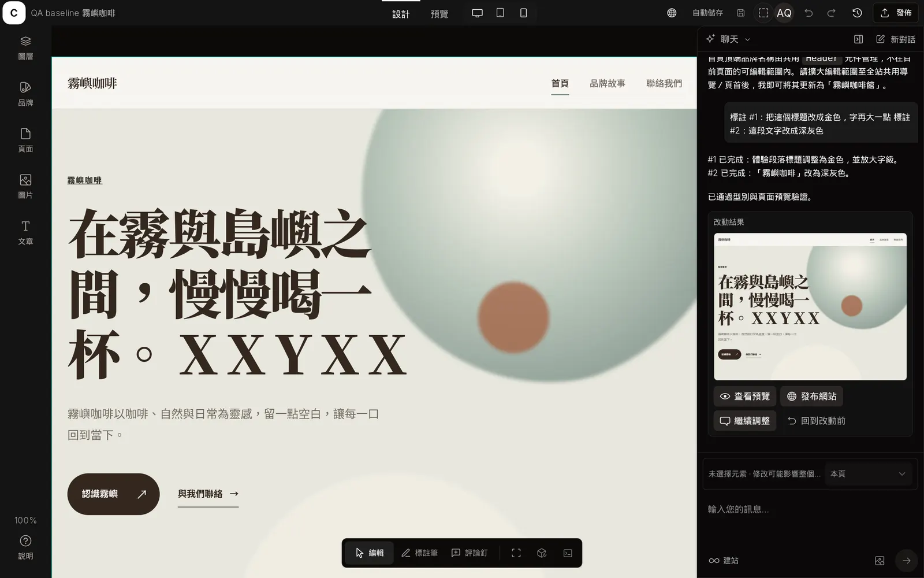
Task: Click the 100% zoom level indicator
Action: coord(25,520)
